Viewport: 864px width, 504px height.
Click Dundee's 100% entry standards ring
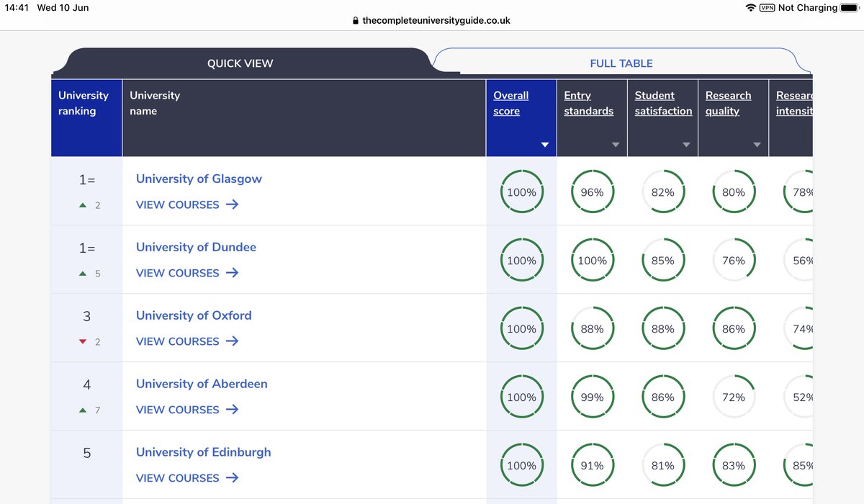click(x=592, y=261)
